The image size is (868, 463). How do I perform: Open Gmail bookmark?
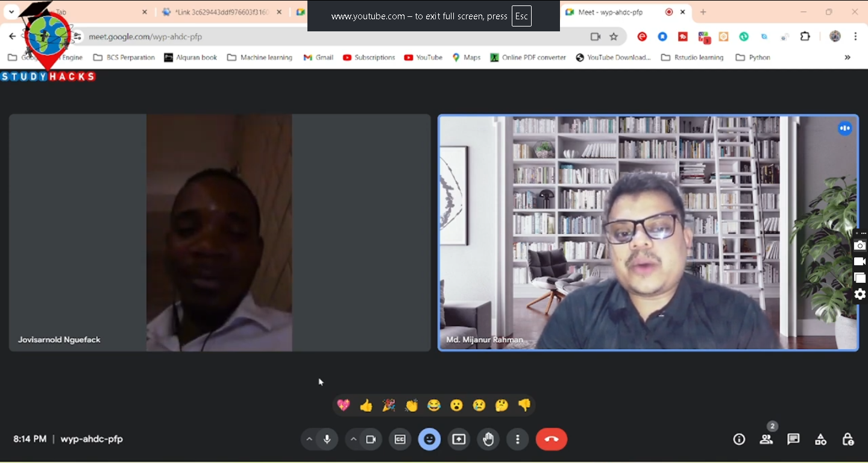318,57
